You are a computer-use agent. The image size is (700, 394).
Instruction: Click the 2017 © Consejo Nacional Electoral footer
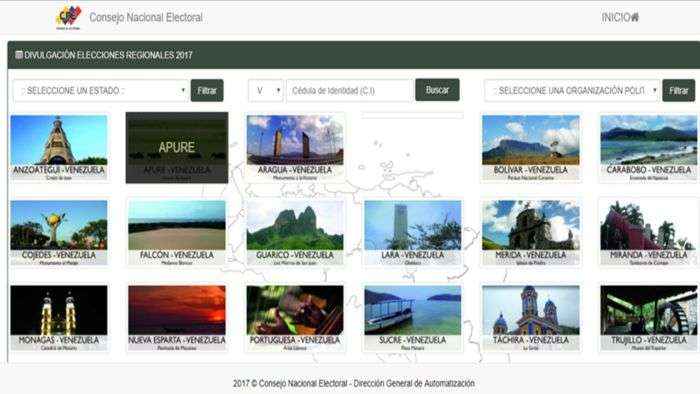pos(354,383)
